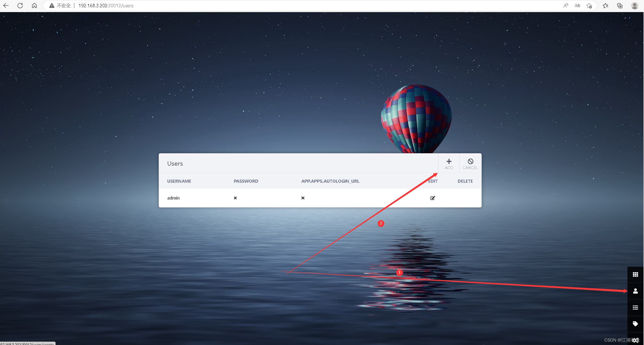Click the sidebar user profile icon

coord(635,290)
